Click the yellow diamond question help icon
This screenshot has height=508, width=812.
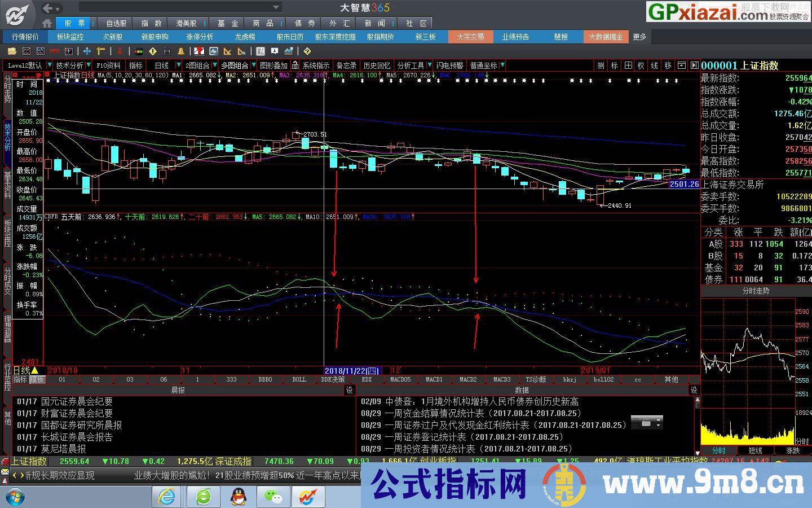[307, 51]
